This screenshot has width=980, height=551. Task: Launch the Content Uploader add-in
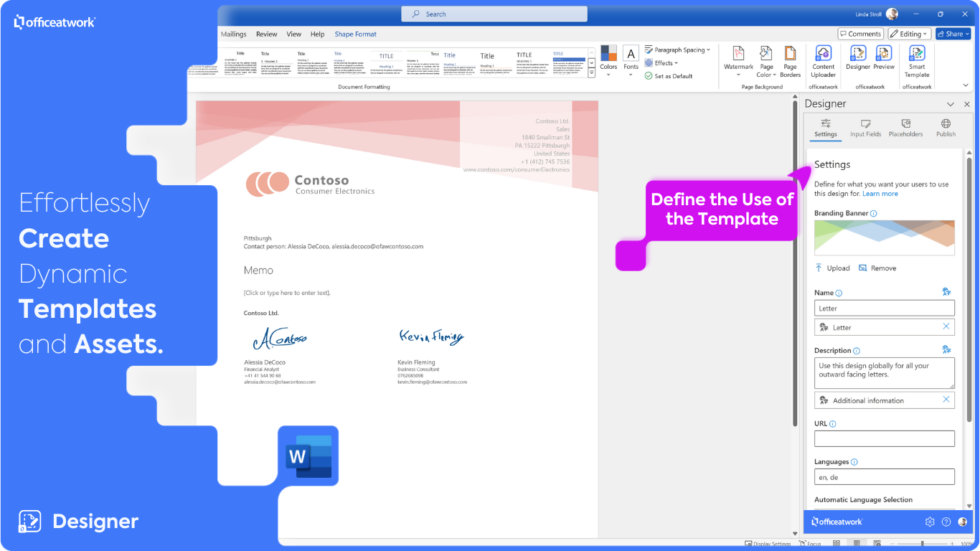click(x=823, y=62)
